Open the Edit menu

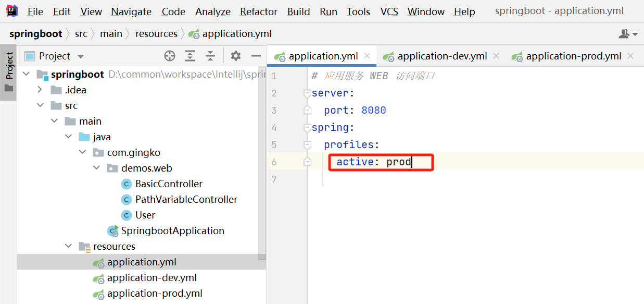62,11
